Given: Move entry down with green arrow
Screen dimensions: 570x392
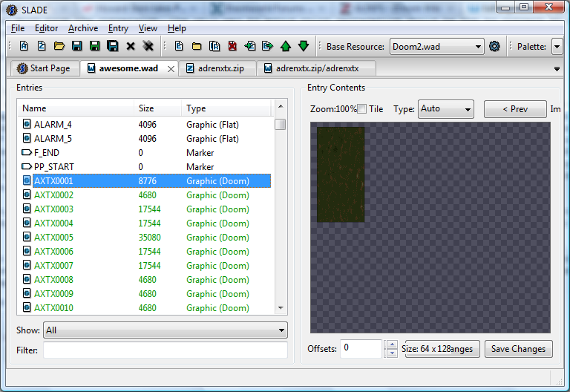Looking at the screenshot, I should click(x=304, y=46).
